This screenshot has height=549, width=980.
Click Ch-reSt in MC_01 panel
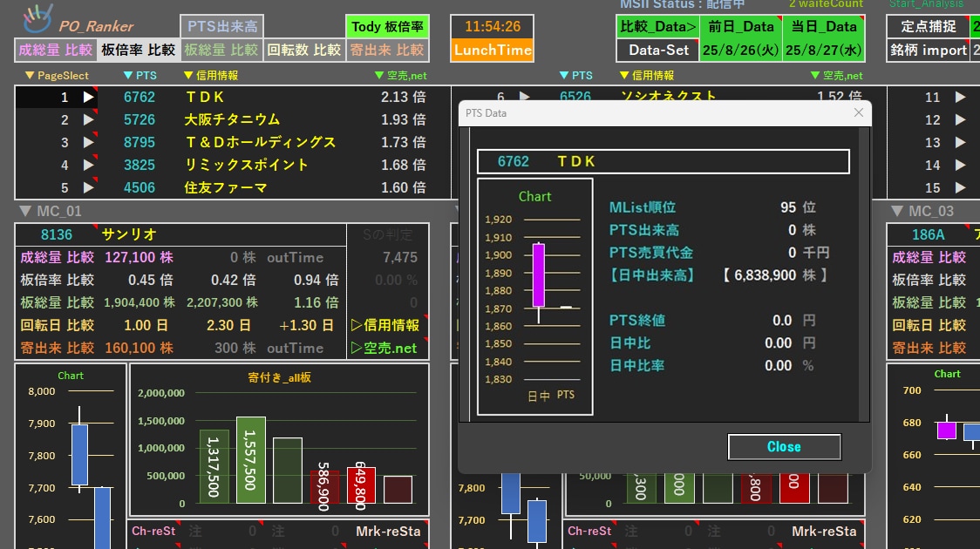(x=153, y=531)
